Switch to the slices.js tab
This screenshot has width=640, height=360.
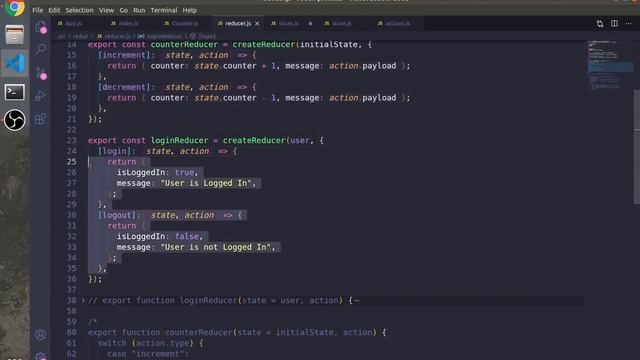click(x=289, y=24)
